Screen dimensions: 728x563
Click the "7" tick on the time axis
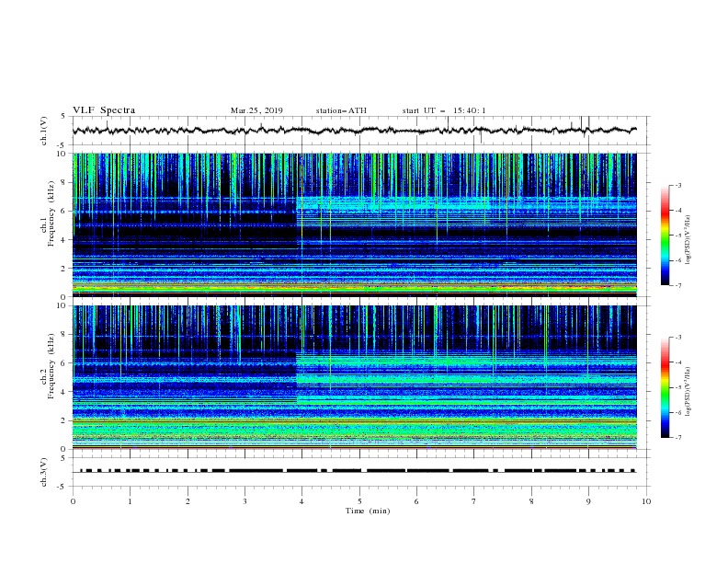[x=474, y=501]
